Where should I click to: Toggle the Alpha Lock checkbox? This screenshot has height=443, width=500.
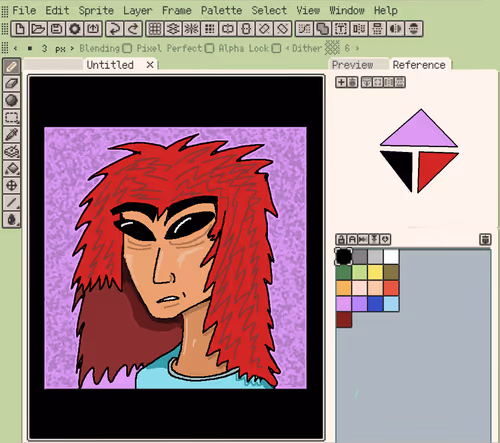[276, 49]
